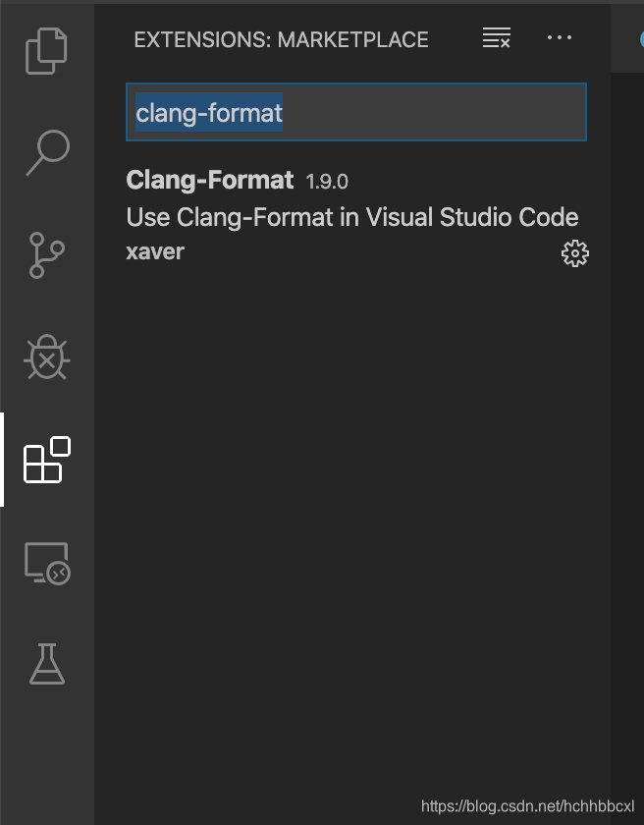Image resolution: width=644 pixels, height=825 pixels.
Task: Open the Testing flask view
Action: [x=47, y=665]
